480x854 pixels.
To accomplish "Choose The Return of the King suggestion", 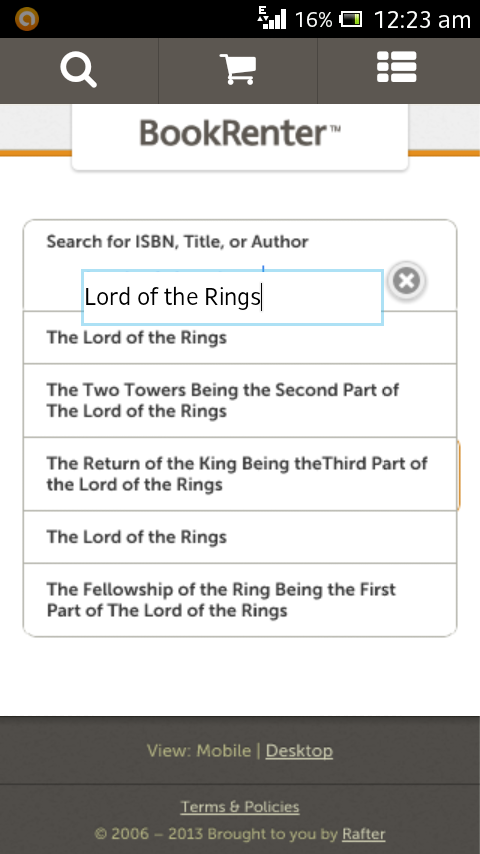I will coord(240,474).
